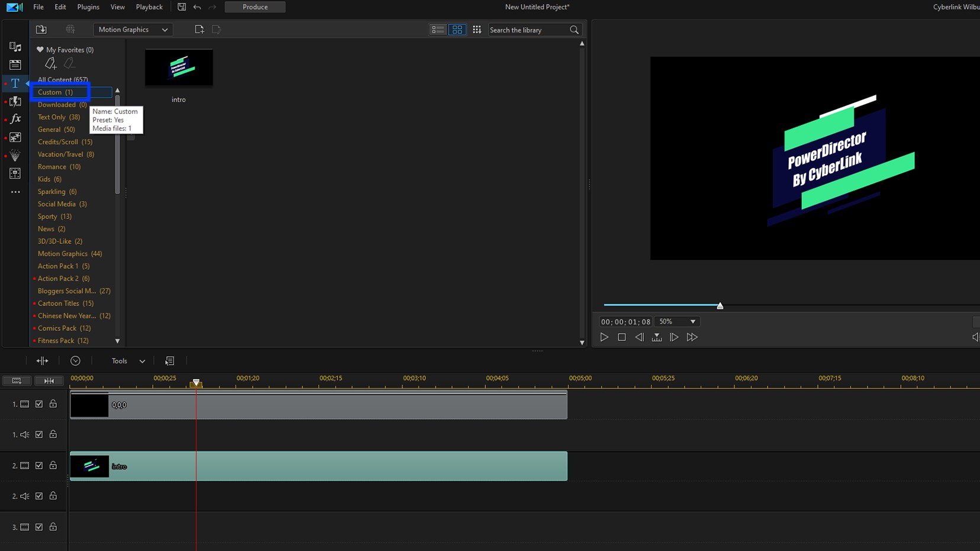Click the search magnifier icon
The image size is (980, 551).
click(574, 30)
